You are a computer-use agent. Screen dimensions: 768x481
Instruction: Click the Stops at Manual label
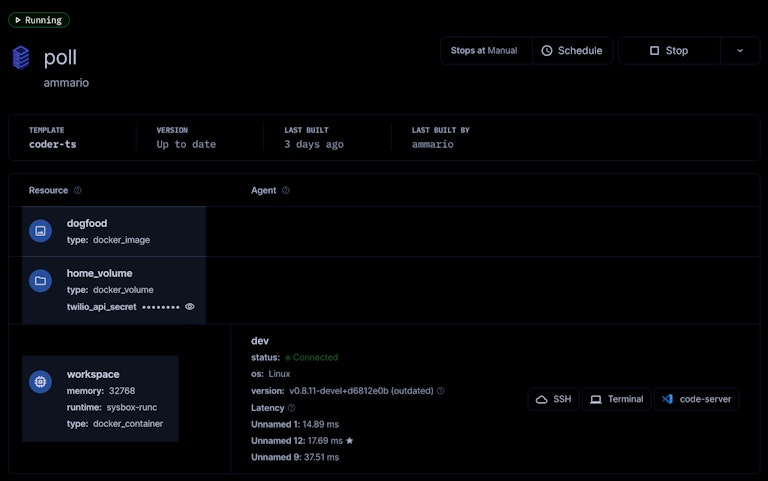[485, 51]
